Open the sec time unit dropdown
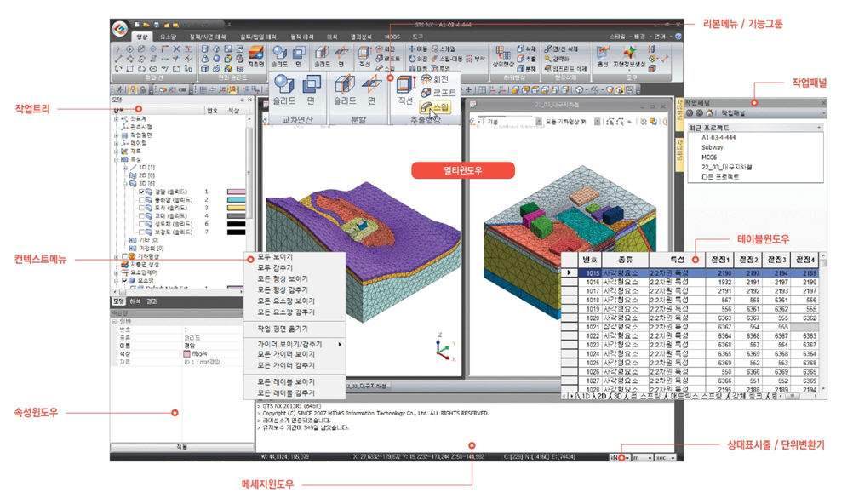853x504 pixels. 674,458
